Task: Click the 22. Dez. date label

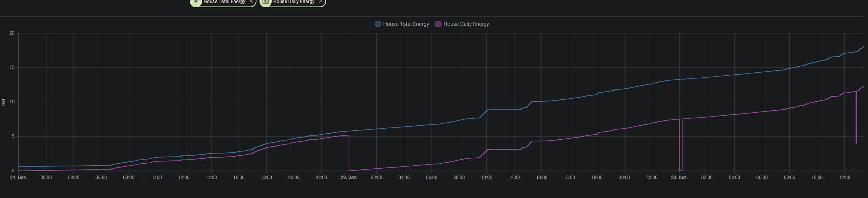Action: coord(349,177)
